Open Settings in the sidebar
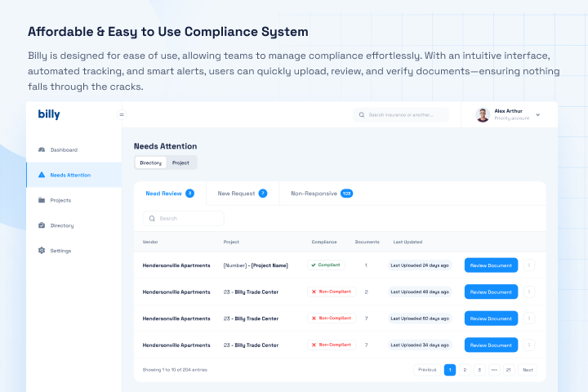This screenshot has height=392, width=588. click(73, 250)
